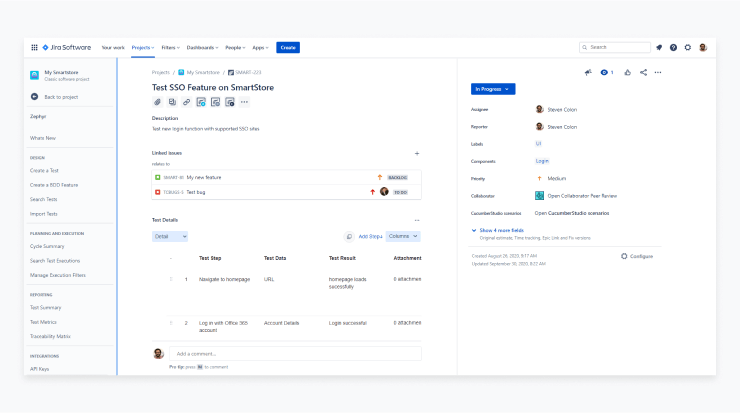Click the issue title Test SSO Feature

tap(213, 87)
